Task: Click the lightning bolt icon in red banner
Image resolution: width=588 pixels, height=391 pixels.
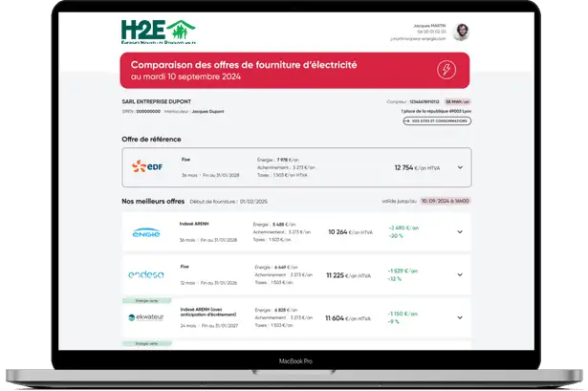Action: 446,70
